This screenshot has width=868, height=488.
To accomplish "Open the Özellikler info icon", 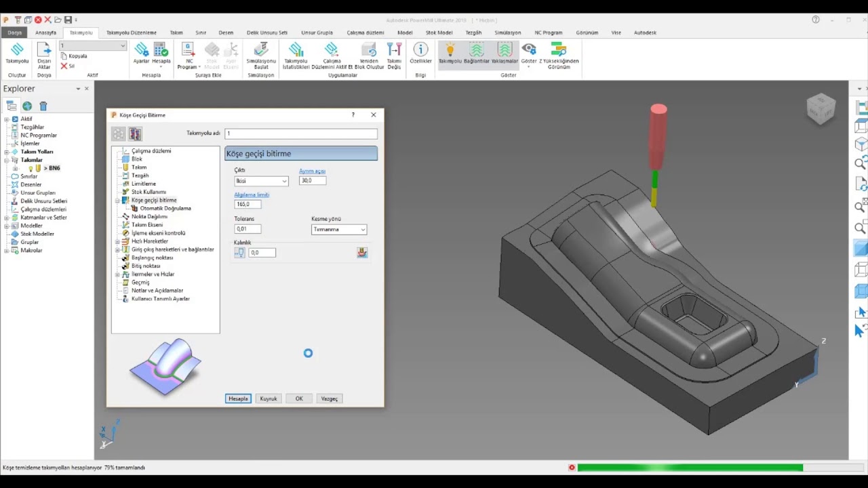I will pos(420,53).
